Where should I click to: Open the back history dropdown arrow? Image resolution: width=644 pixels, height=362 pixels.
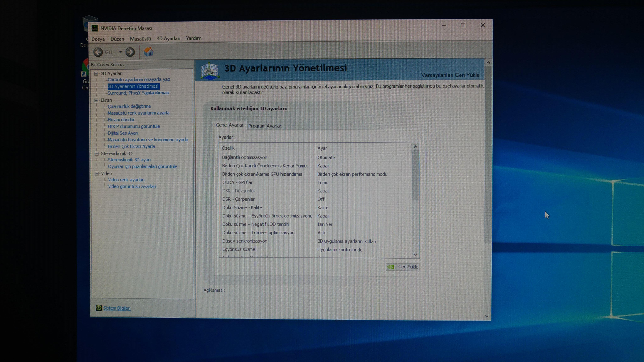(x=120, y=52)
